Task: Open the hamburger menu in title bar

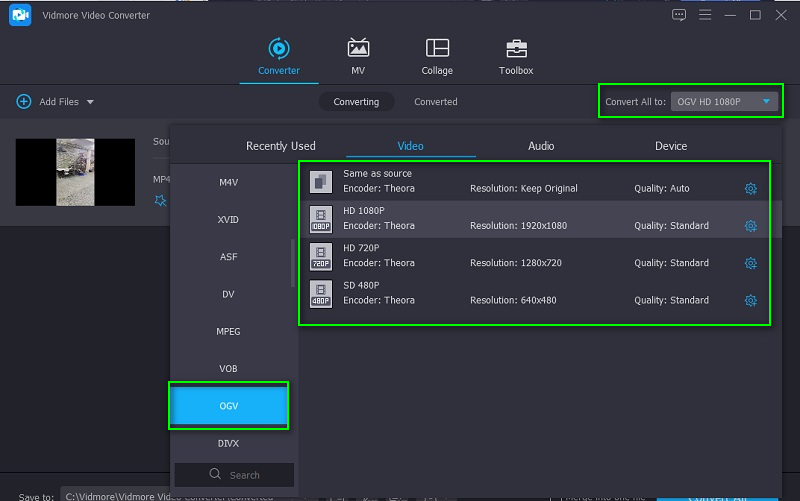Action: coord(705,15)
